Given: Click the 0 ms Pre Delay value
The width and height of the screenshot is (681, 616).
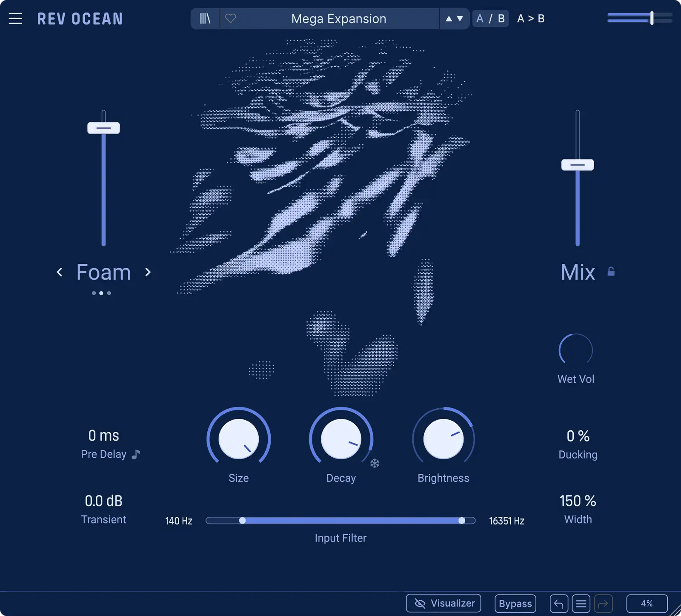Looking at the screenshot, I should coord(103,435).
